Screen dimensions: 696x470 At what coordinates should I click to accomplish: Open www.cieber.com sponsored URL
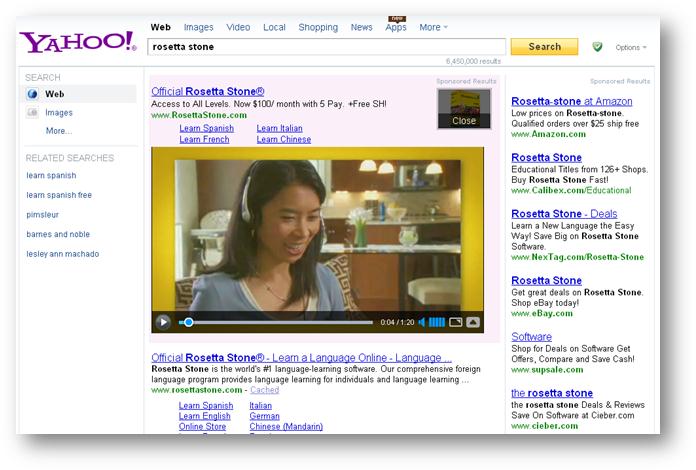pyautogui.click(x=545, y=426)
